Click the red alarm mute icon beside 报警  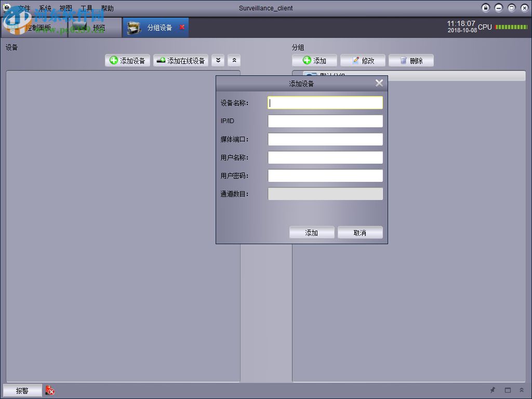point(50,391)
